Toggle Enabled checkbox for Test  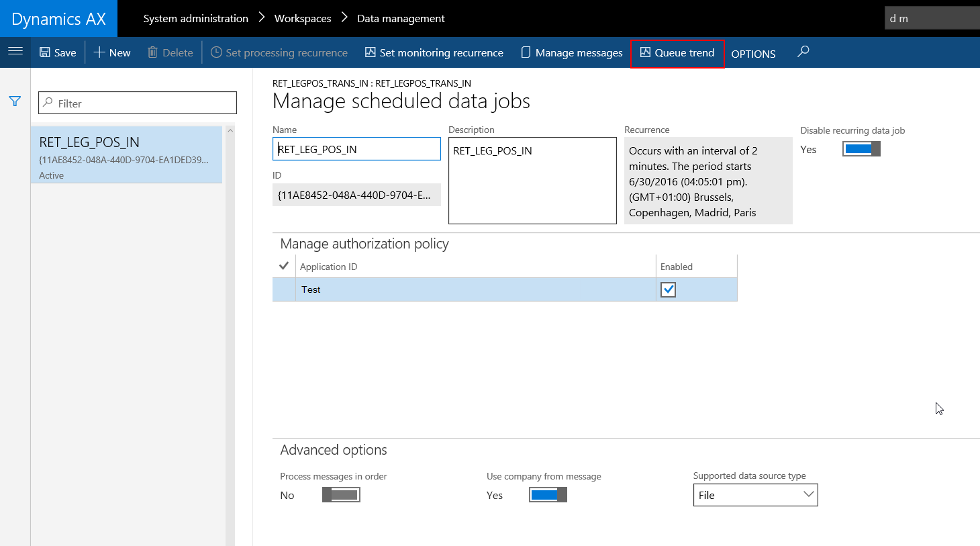tap(668, 289)
